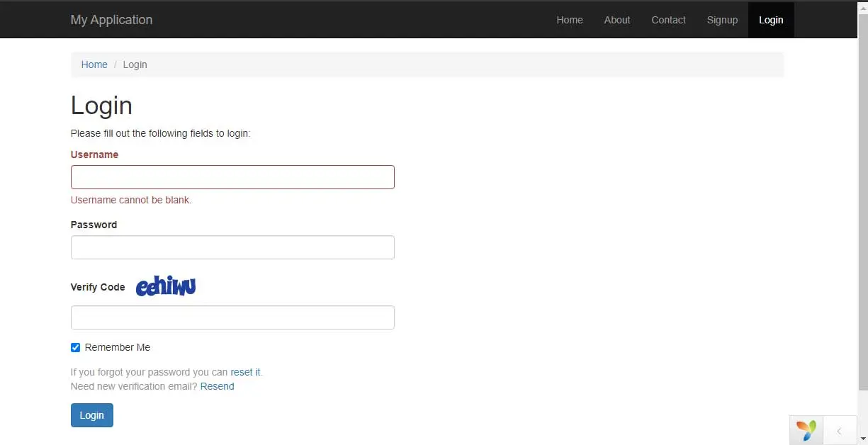Click the My Application brand link
Image resolution: width=868 pixels, height=445 pixels.
click(111, 20)
